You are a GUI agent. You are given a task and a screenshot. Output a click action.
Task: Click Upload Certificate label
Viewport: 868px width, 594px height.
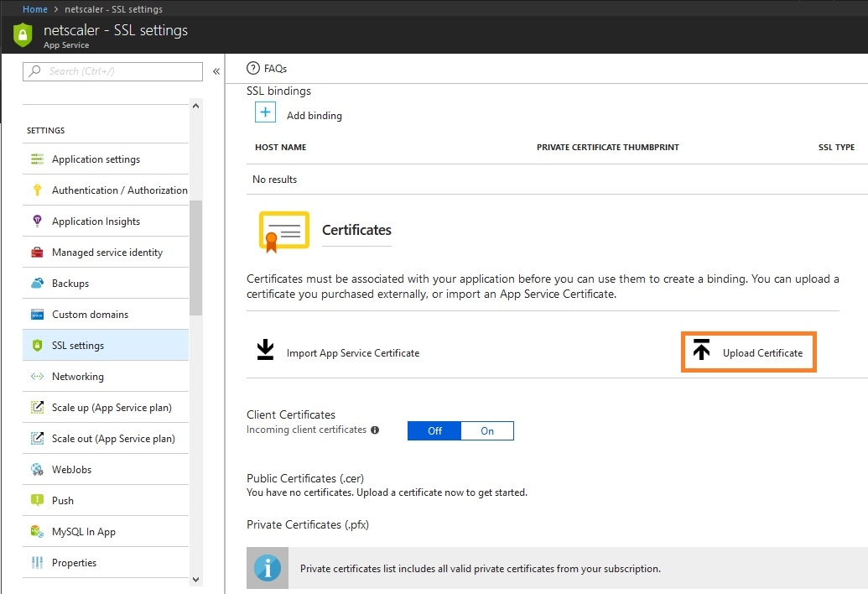tap(762, 353)
